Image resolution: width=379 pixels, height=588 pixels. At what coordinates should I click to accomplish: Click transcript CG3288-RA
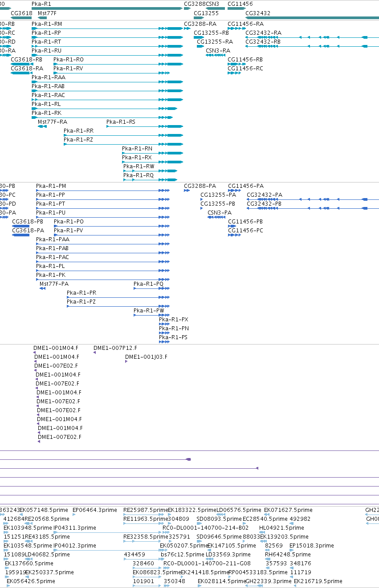click(x=200, y=24)
